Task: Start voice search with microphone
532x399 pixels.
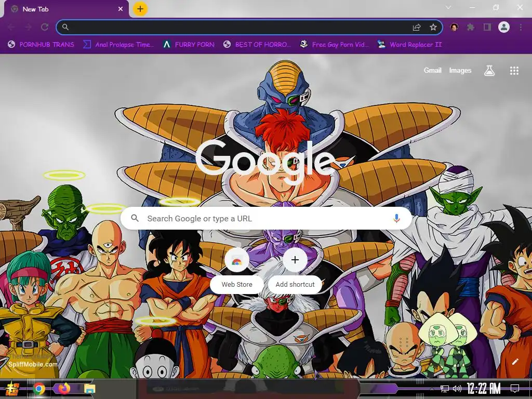Action: pos(396,219)
